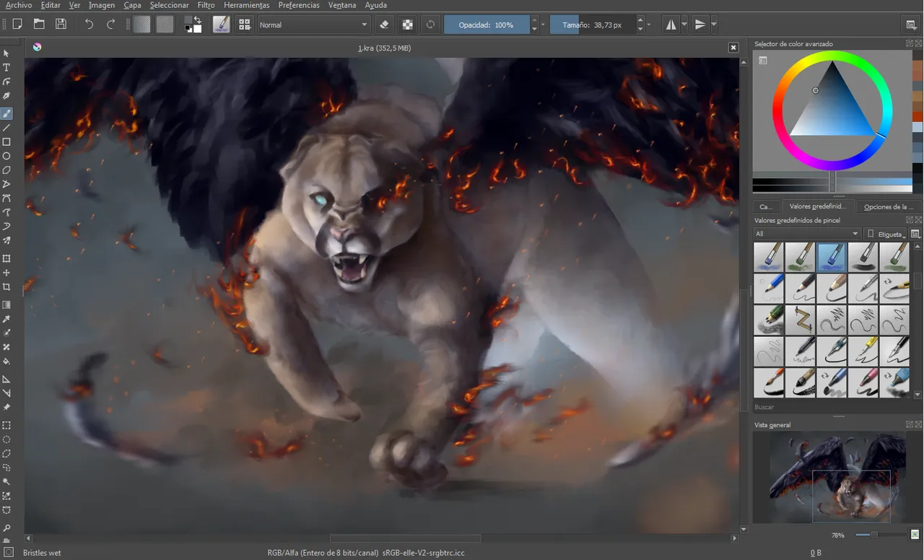Open color selector settings icon

point(762,61)
